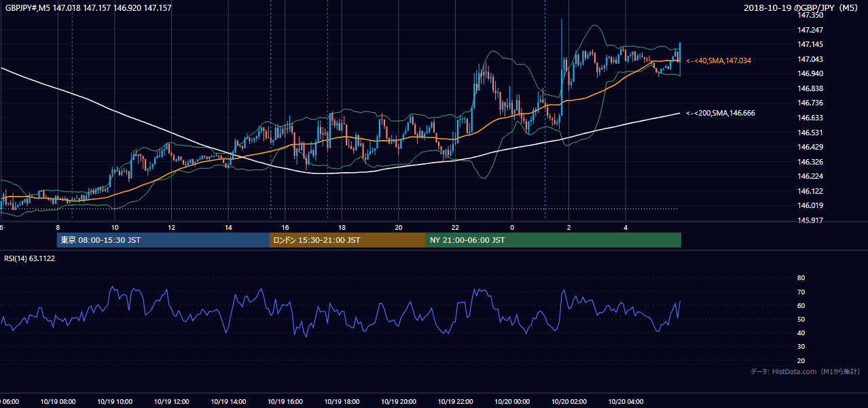Image resolution: width=868 pixels, height=408 pixels.
Task: Click the '10/20 02:00' date label
Action: 568,402
